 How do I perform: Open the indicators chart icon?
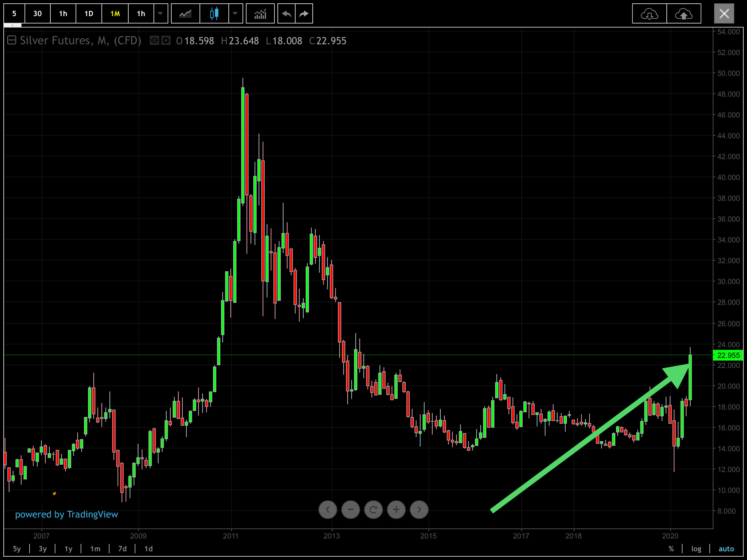(260, 14)
